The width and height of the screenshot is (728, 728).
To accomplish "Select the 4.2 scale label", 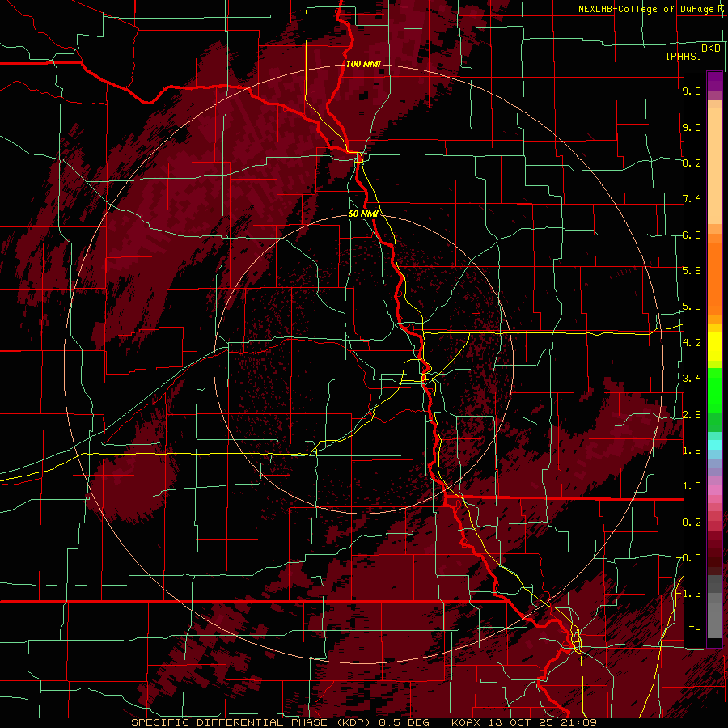I will click(692, 343).
